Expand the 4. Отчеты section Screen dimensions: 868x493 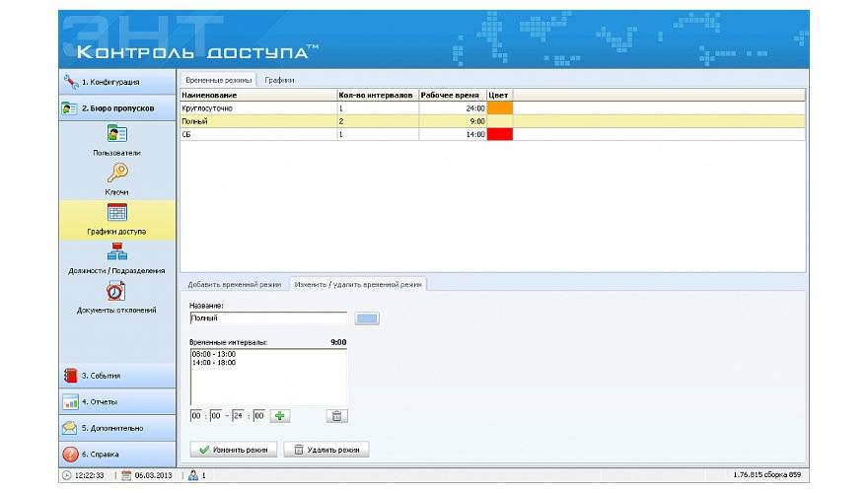(x=117, y=402)
